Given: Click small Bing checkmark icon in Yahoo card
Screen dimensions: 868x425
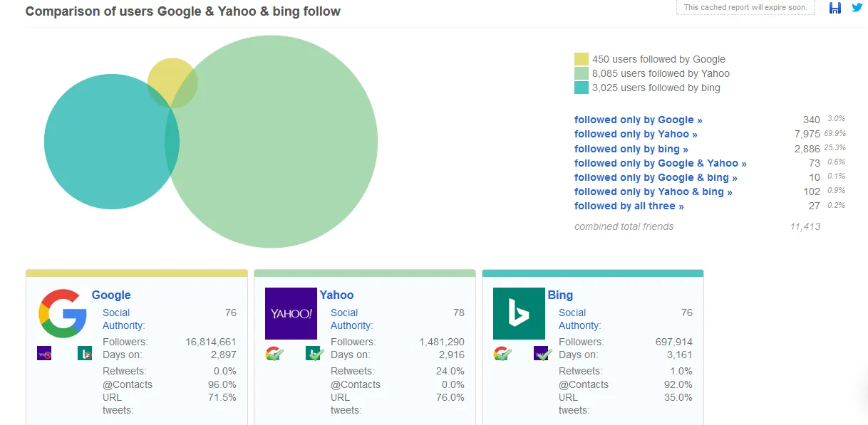Looking at the screenshot, I should point(315,353).
